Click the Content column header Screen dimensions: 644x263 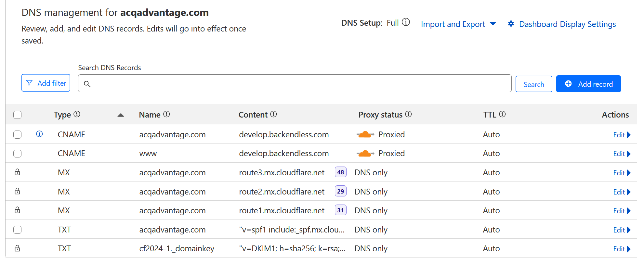253,115
